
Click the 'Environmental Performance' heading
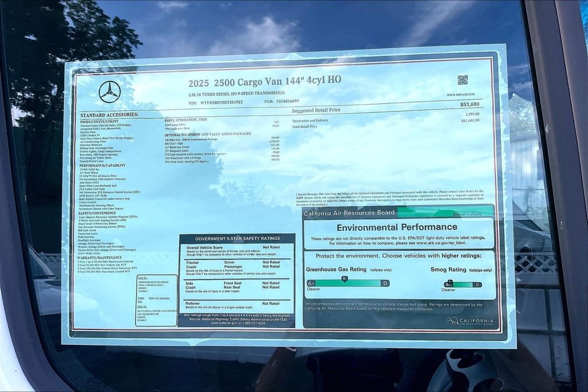397,227
